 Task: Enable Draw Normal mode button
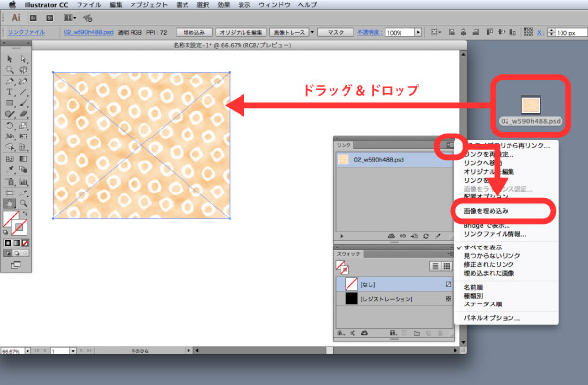click(8, 253)
